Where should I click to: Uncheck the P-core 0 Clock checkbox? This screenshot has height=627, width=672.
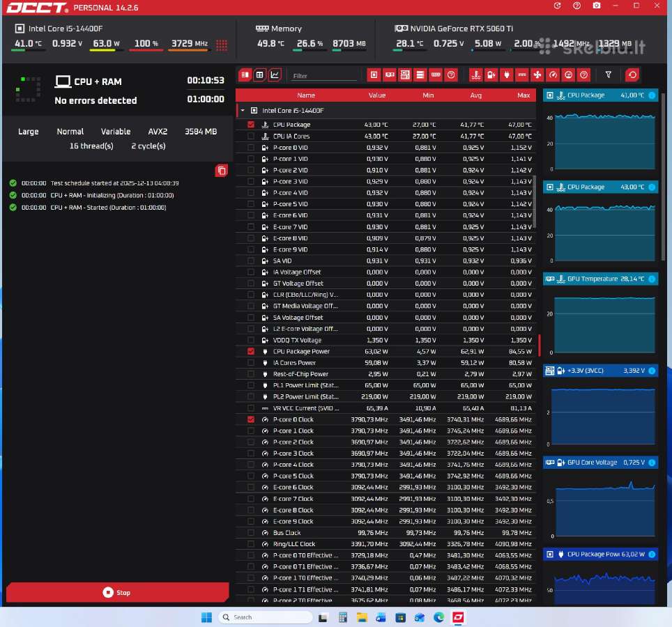pyautogui.click(x=251, y=419)
